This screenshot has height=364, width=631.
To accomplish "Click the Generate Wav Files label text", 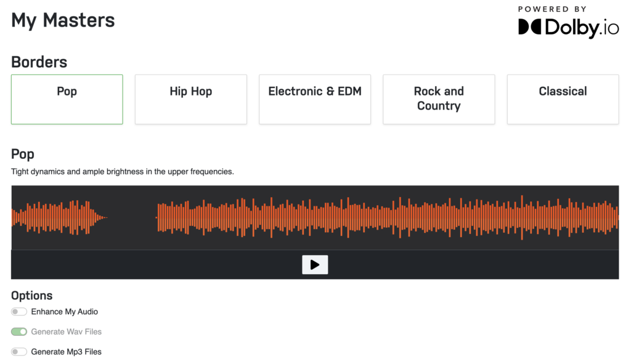I will [x=66, y=331].
